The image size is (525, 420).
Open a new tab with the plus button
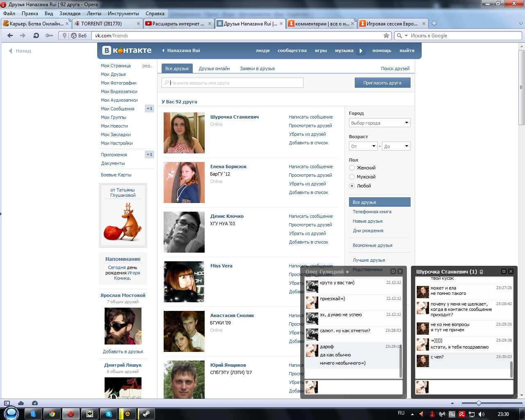[x=434, y=23]
